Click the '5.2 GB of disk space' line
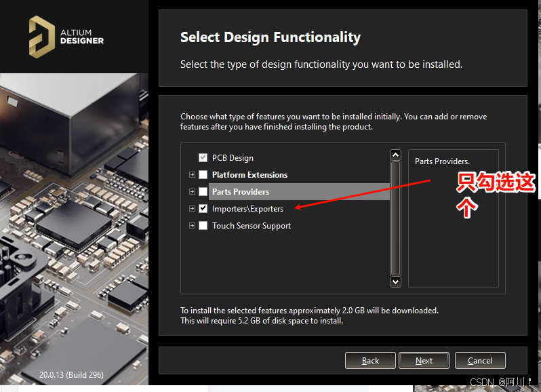The width and height of the screenshot is (541, 392). pyautogui.click(x=262, y=321)
